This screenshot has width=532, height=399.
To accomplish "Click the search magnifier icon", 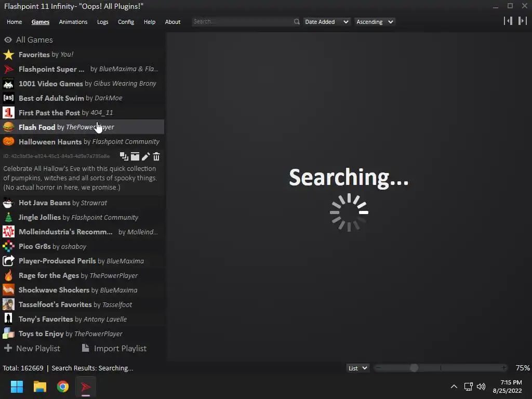I will tap(297, 22).
